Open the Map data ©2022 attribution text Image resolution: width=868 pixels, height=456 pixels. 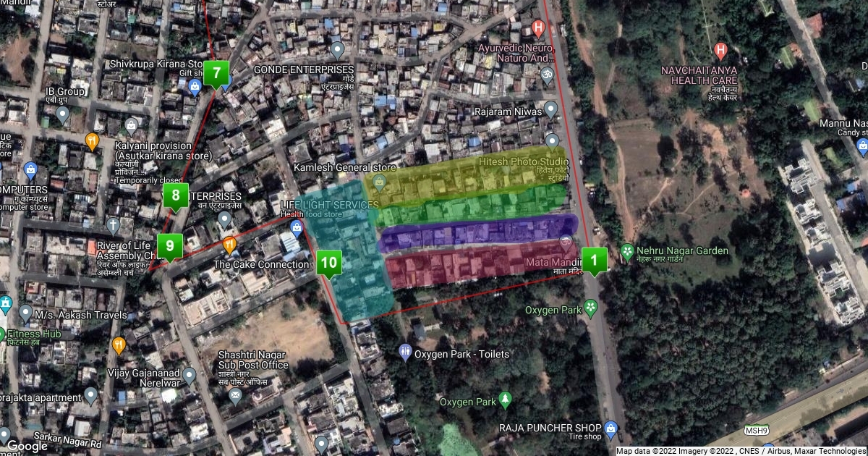click(x=740, y=451)
